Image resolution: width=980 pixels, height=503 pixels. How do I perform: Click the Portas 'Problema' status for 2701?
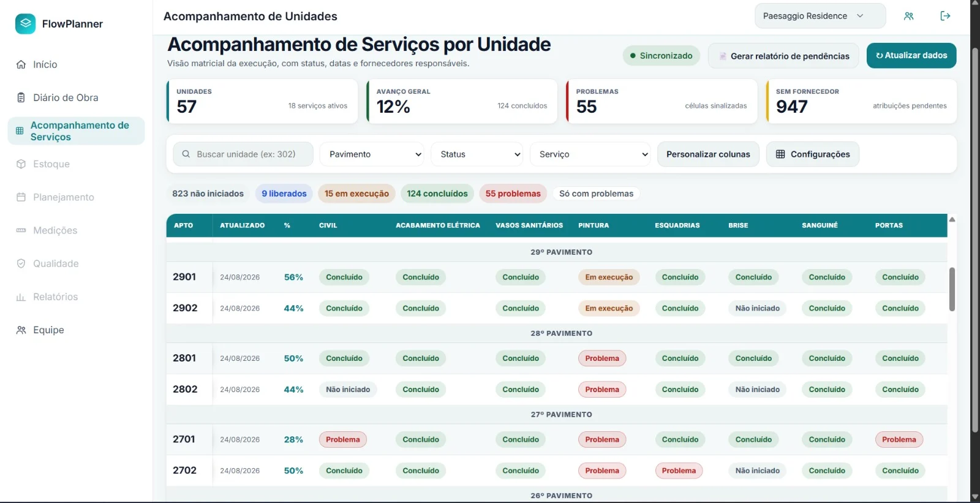tap(899, 440)
